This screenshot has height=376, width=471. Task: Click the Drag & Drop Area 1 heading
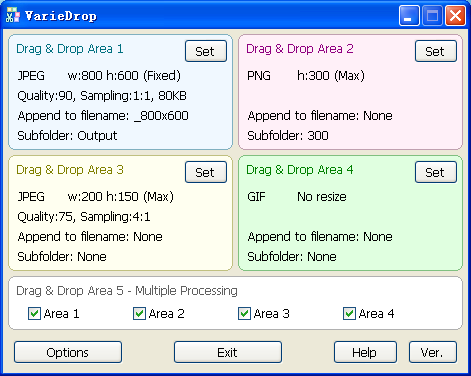[x=70, y=49]
